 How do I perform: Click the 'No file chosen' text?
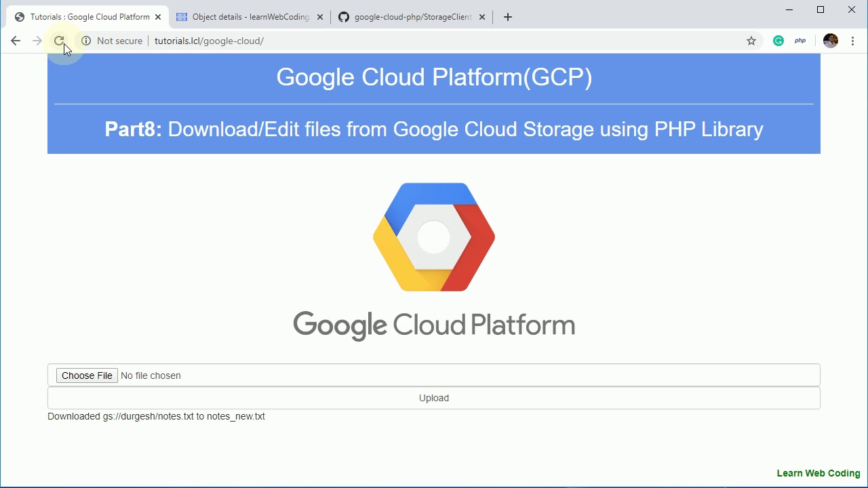pos(151,375)
